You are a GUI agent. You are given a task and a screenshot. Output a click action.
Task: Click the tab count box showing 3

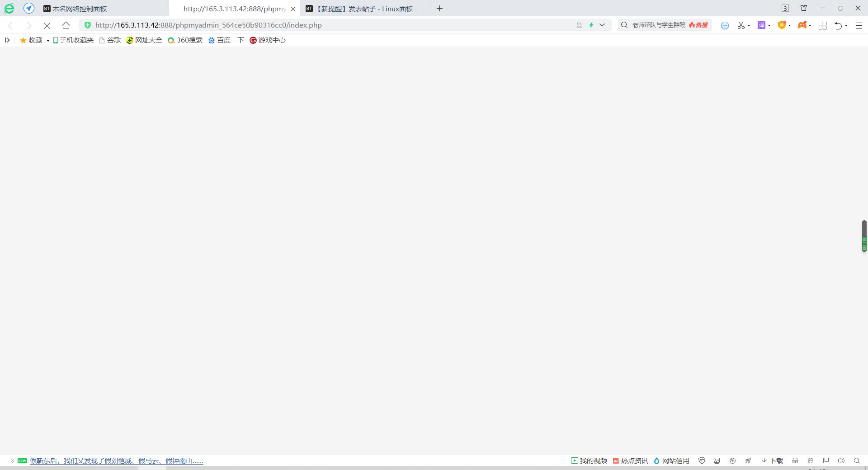785,8
